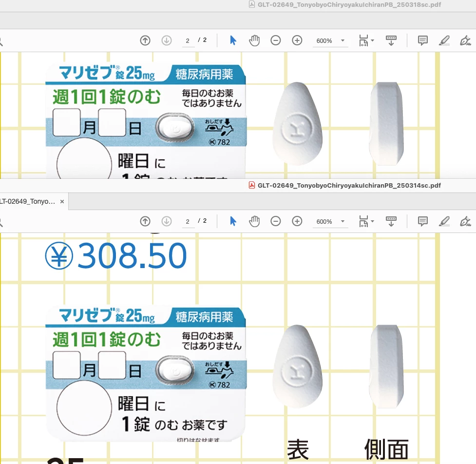Click the ¥308.50 price text
Image resolution: width=476 pixels, height=464 pixels.
pos(115,256)
